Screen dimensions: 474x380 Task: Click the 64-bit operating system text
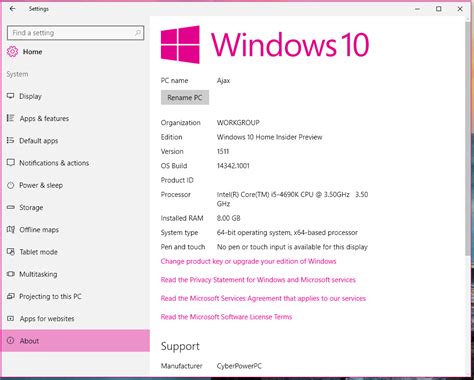pyautogui.click(x=287, y=232)
